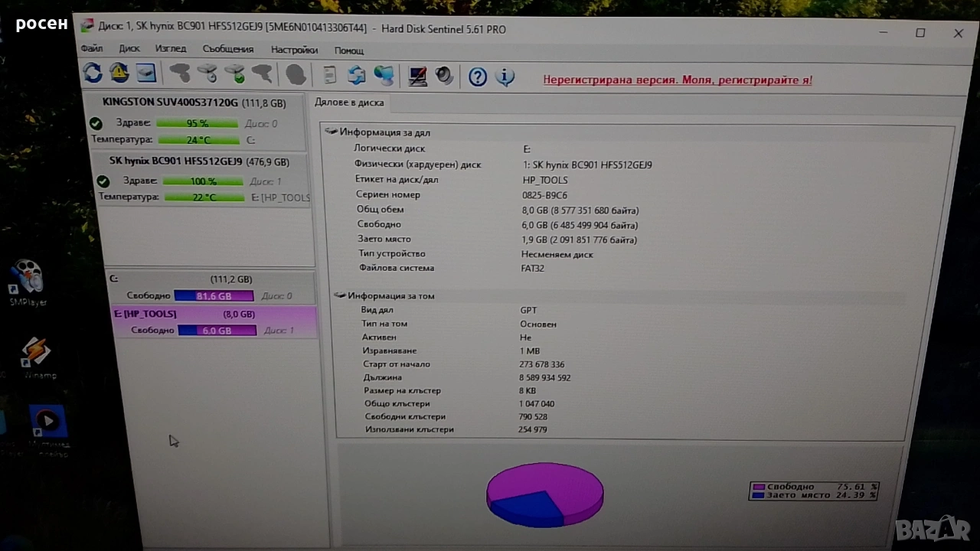Collapse the 'Информация за том' section
The width and height of the screenshot is (980, 551).
tap(340, 295)
